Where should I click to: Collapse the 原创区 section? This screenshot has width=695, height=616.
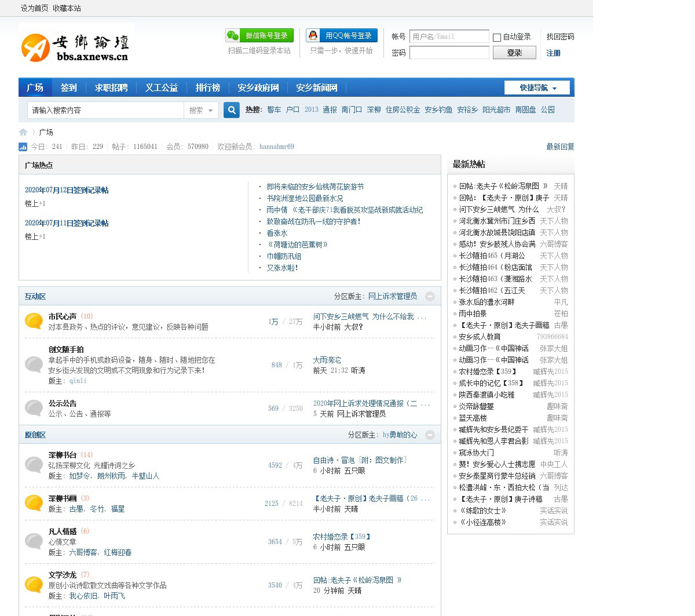coord(430,435)
